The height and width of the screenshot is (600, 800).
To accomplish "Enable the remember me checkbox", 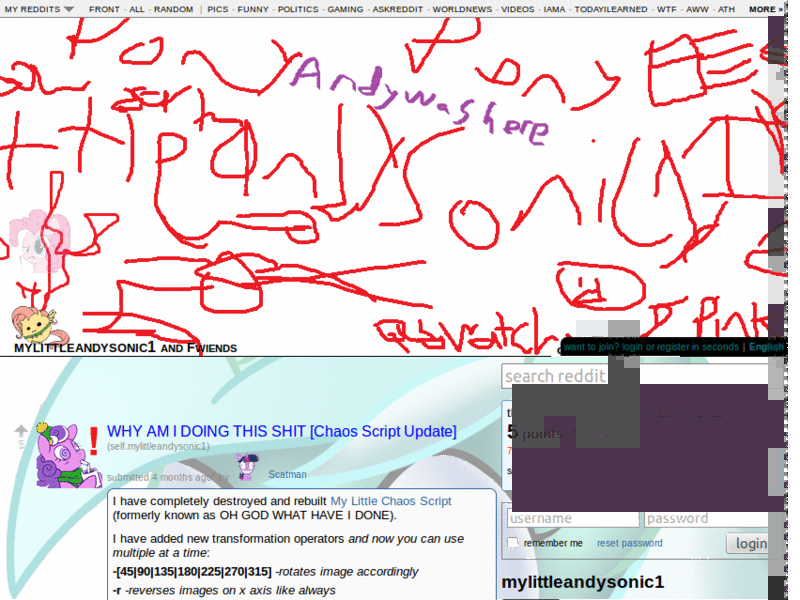I will [x=512, y=543].
